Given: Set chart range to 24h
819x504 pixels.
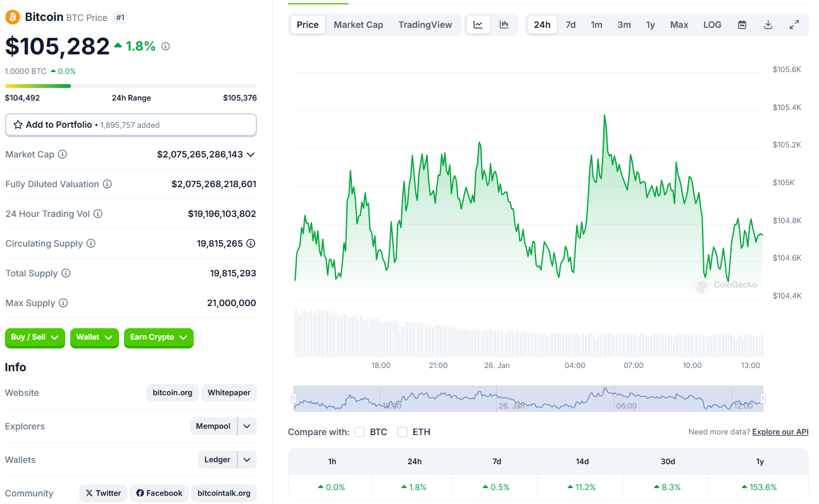Looking at the screenshot, I should 542,25.
